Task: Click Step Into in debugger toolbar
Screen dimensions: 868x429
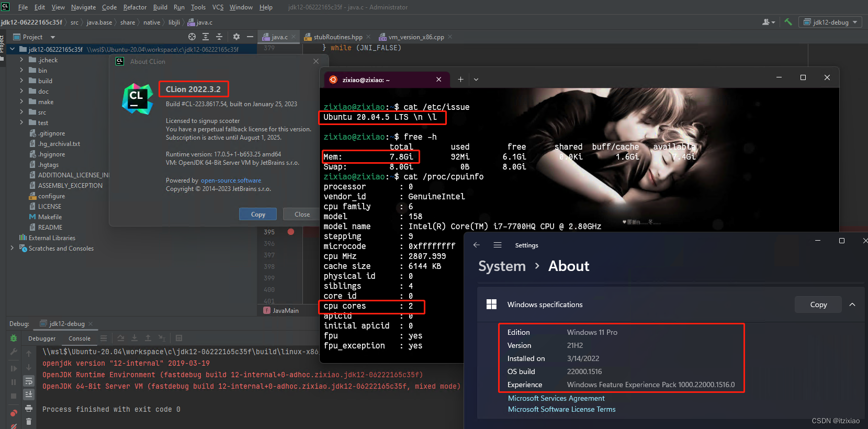Action: point(134,338)
